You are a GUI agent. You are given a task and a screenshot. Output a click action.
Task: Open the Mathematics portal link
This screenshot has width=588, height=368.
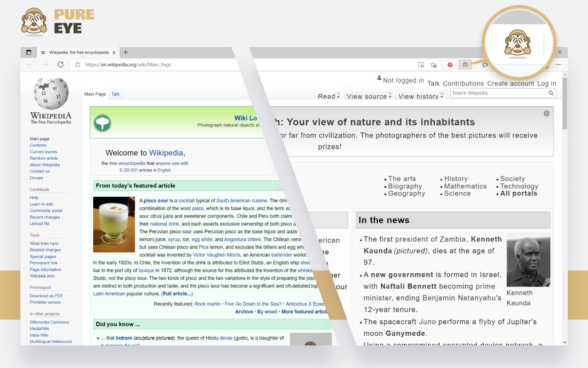[x=465, y=186]
